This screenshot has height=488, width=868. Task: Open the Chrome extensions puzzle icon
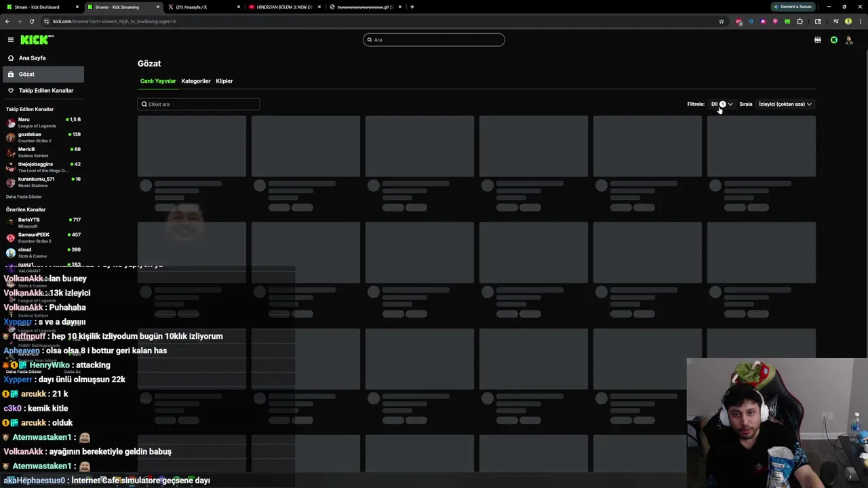click(x=800, y=21)
